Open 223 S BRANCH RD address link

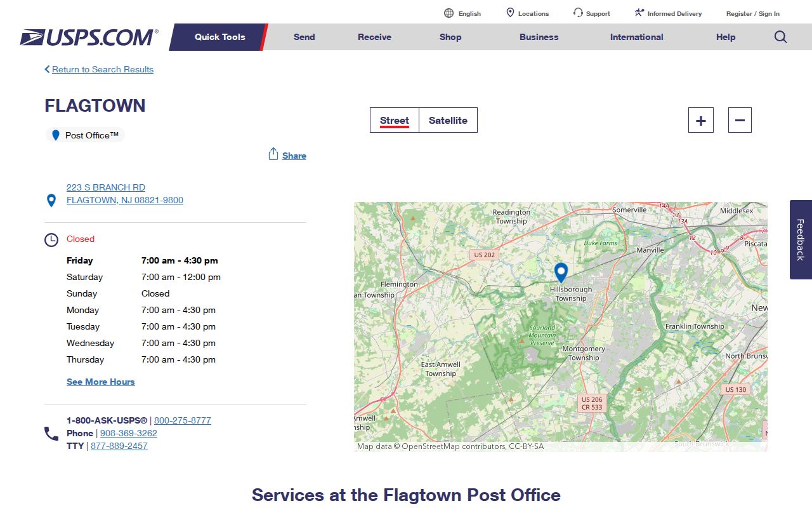106,187
